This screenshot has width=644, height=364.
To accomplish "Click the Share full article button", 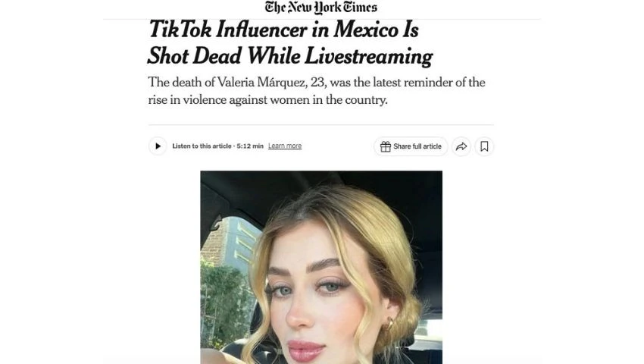I will 411,146.
